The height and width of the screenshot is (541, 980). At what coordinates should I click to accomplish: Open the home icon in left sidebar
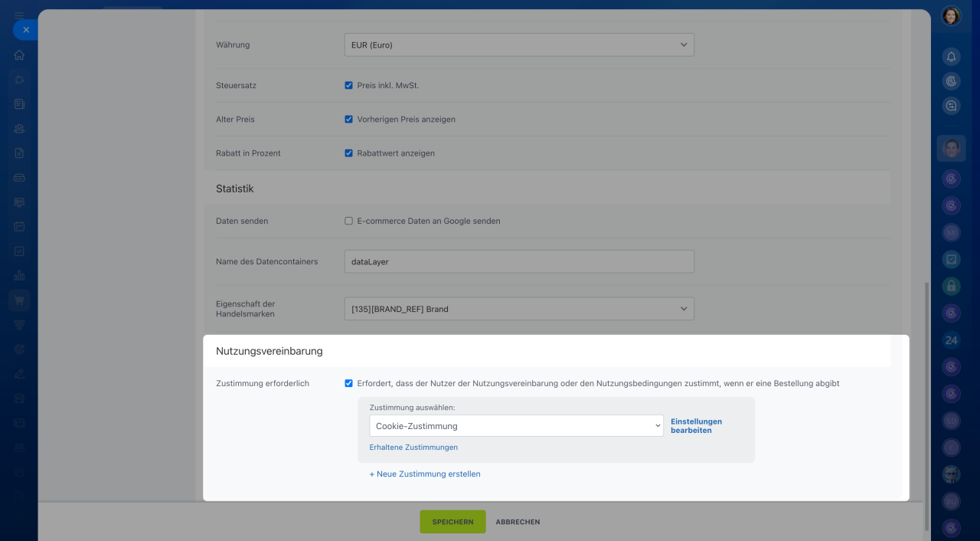(x=19, y=55)
